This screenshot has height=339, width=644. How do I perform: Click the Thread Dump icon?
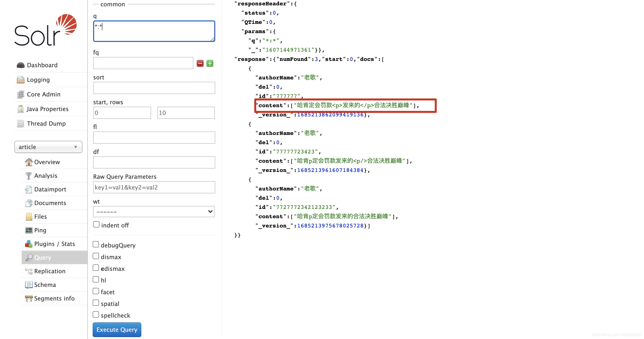point(20,123)
